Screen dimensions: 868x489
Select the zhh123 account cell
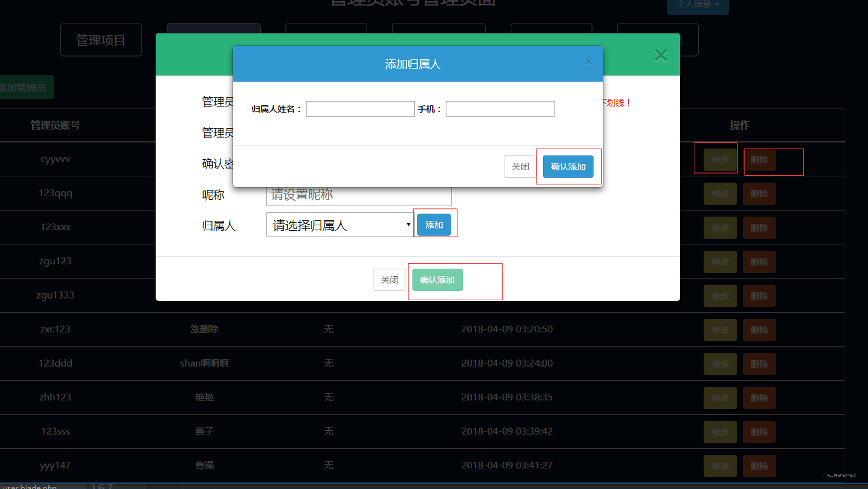point(55,397)
